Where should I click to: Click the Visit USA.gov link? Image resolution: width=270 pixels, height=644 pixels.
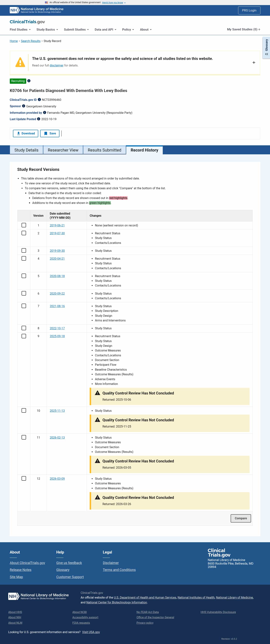pos(91,632)
